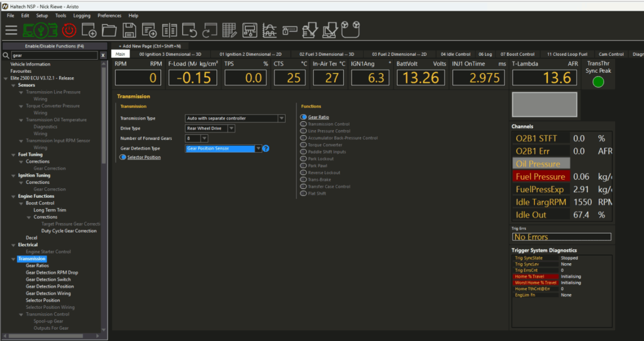The image size is (644, 341).
Task: Open the Selector Position link
Action: click(144, 157)
